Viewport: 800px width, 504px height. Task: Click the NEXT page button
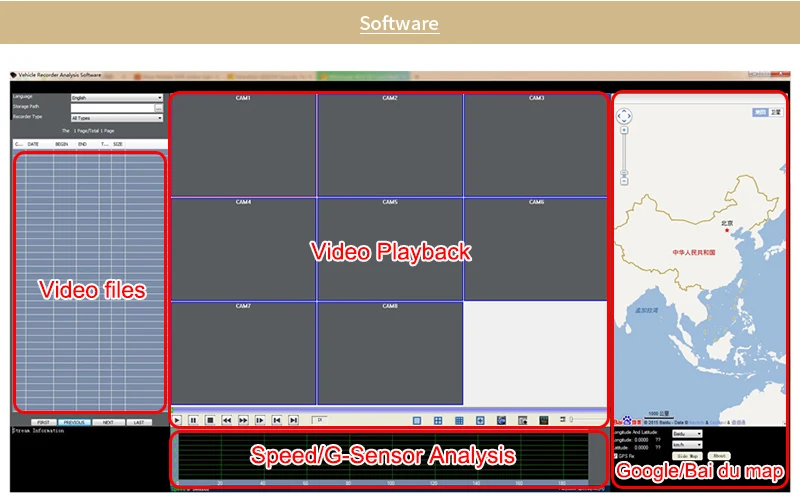point(108,422)
